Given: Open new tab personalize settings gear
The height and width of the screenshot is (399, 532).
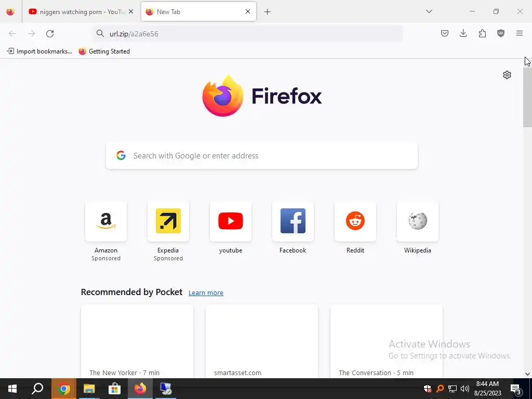Looking at the screenshot, I should 507,75.
